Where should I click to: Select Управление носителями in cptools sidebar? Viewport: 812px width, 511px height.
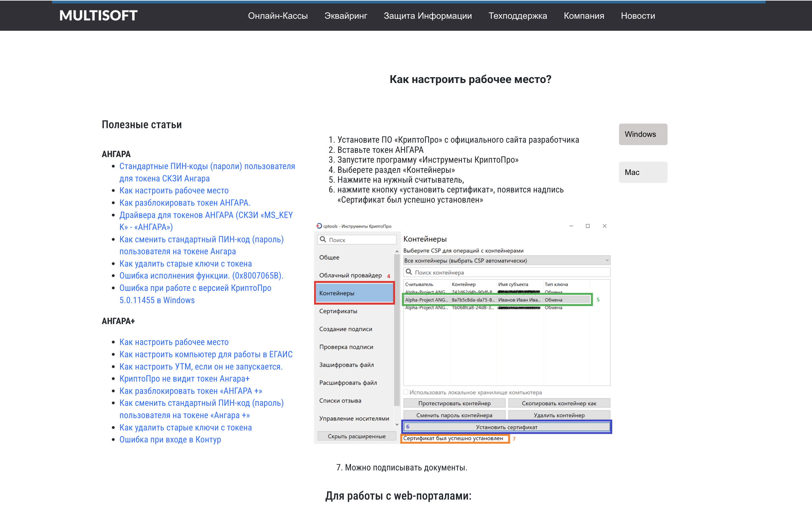tap(354, 418)
